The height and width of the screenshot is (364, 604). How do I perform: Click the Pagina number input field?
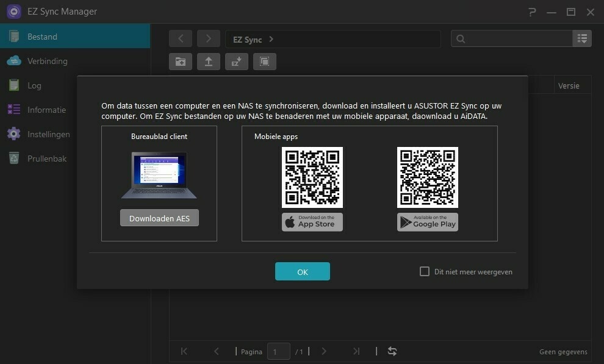coord(278,351)
